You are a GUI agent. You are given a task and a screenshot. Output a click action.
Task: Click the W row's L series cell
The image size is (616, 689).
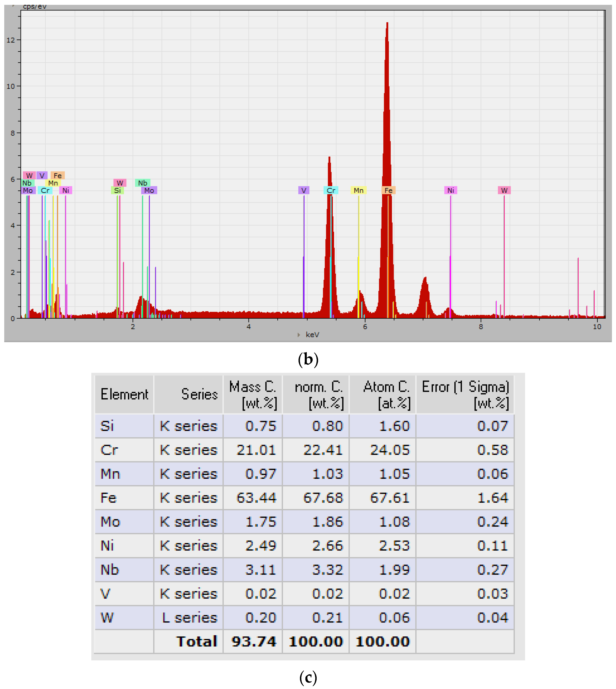(x=189, y=618)
